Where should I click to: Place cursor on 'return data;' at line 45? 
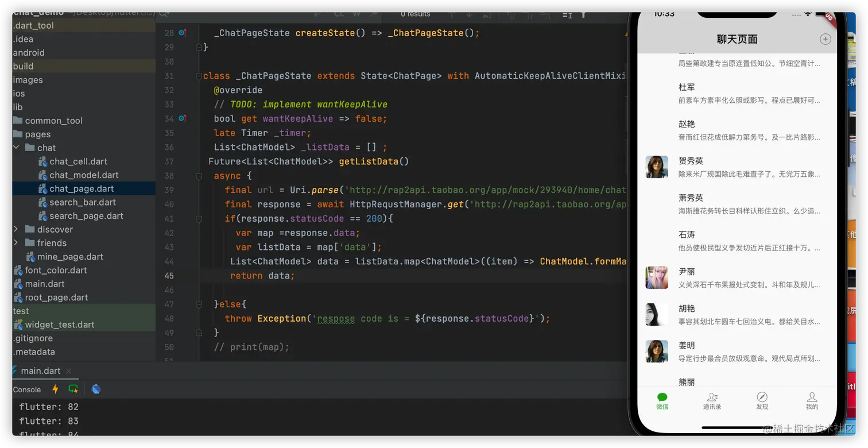[x=262, y=276]
